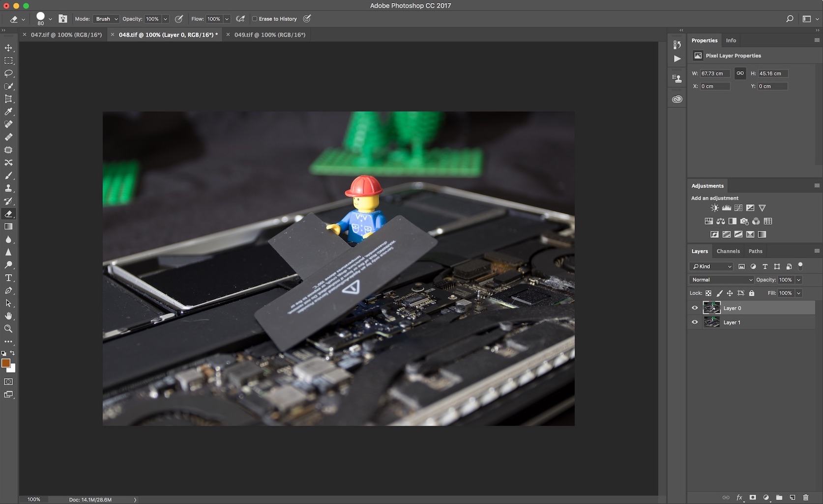Add a Brightness/Contrast adjustment
The height and width of the screenshot is (504, 823).
(x=714, y=208)
